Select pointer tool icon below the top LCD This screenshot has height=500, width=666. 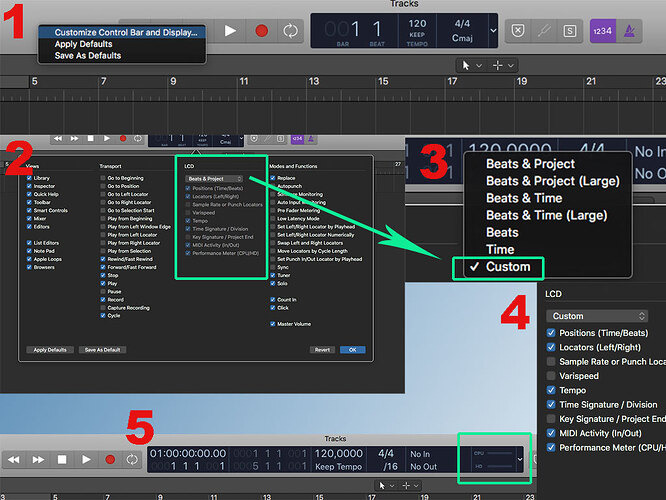(x=466, y=65)
